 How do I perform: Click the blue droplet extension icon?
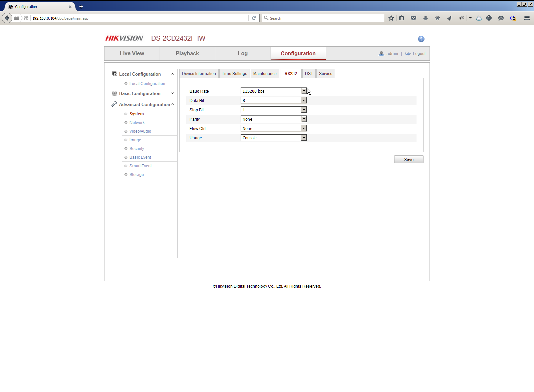pos(479,18)
